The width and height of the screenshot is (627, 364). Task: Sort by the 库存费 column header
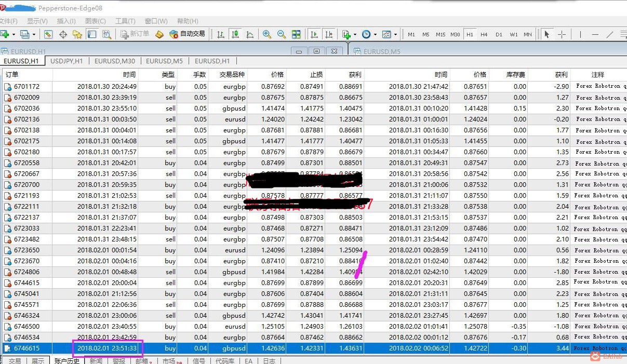pos(509,75)
